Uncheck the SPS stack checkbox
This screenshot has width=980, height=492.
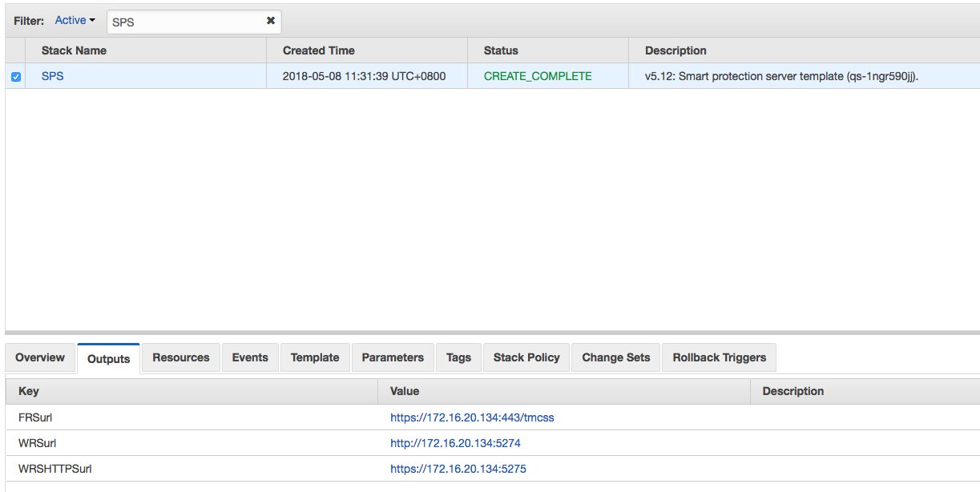(x=16, y=77)
